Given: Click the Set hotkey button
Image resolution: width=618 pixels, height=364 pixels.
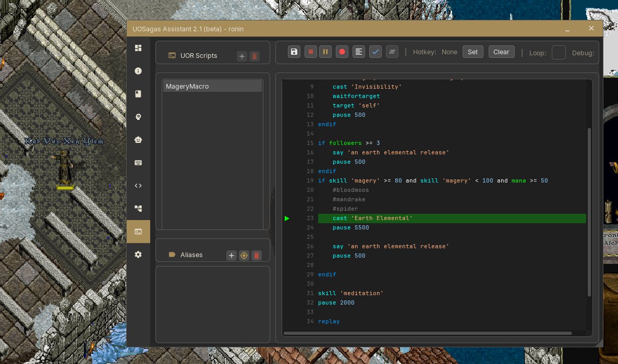Looking at the screenshot, I should (x=472, y=52).
